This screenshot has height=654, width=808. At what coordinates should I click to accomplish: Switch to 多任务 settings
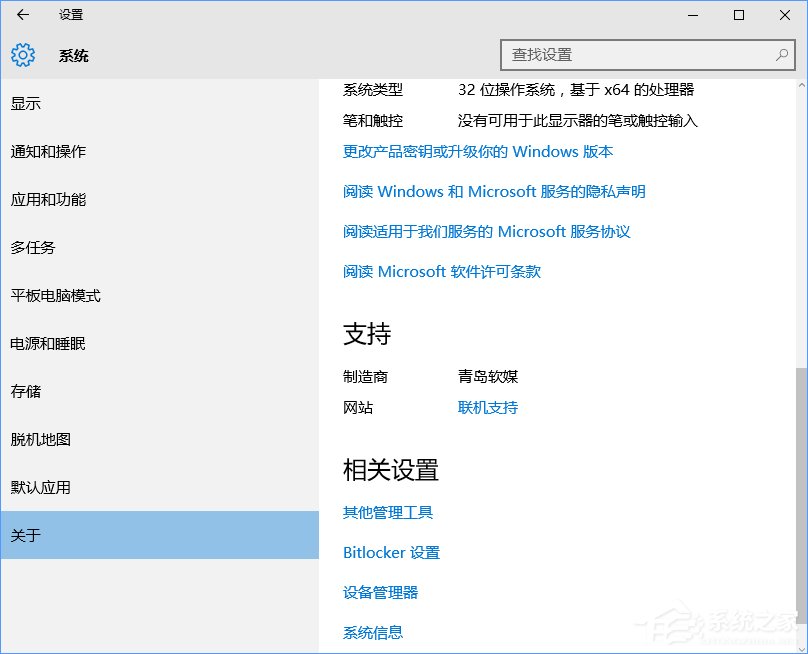click(35, 247)
